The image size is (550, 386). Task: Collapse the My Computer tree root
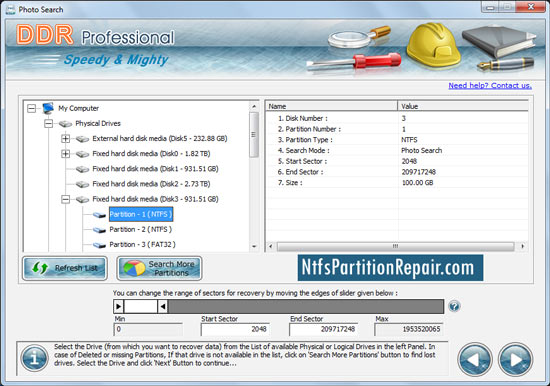pos(32,108)
